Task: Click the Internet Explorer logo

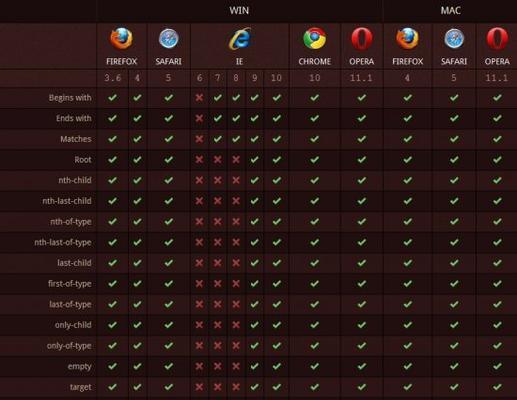Action: tap(240, 39)
